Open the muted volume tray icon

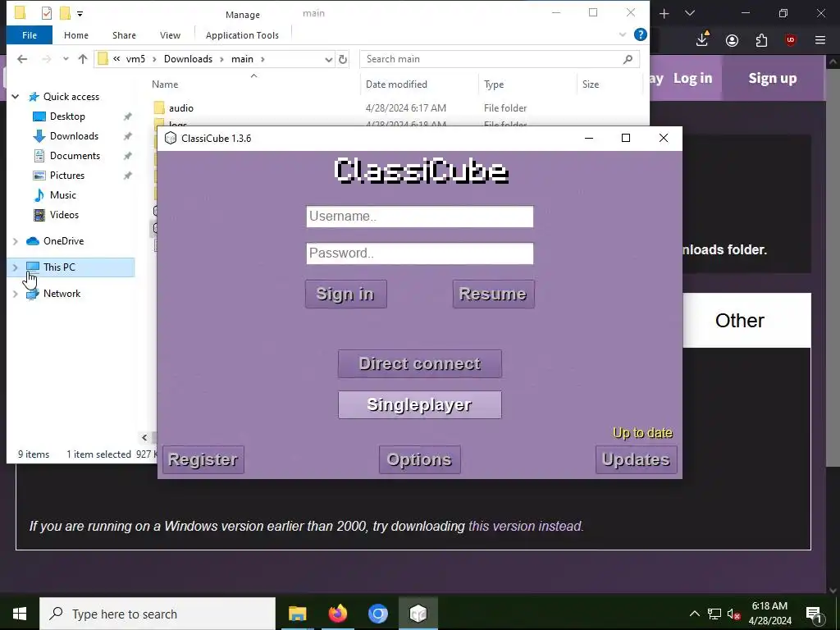coord(734,614)
